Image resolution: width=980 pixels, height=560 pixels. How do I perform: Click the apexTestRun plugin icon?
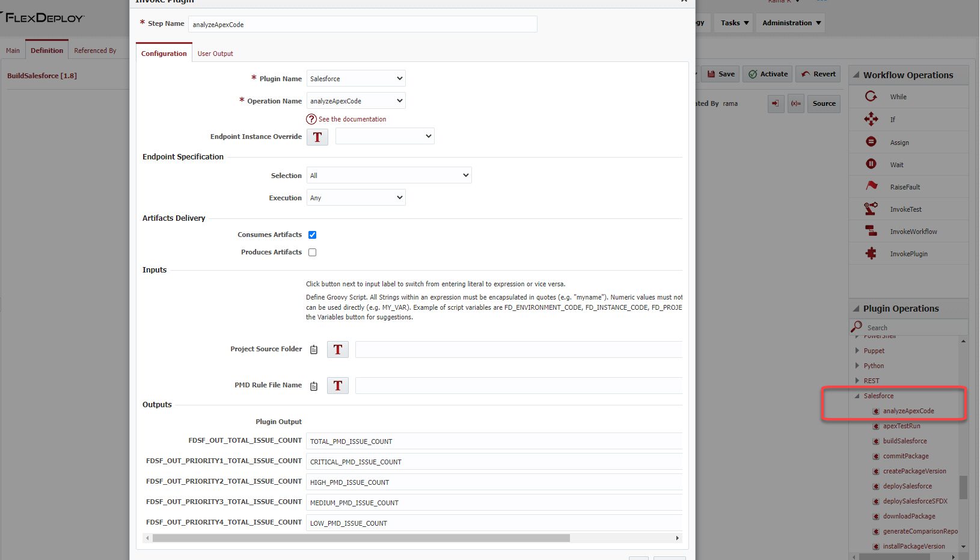[876, 426]
